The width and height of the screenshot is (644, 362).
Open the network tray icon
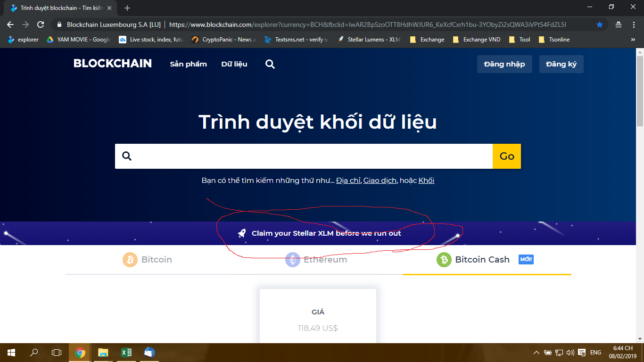(559, 353)
